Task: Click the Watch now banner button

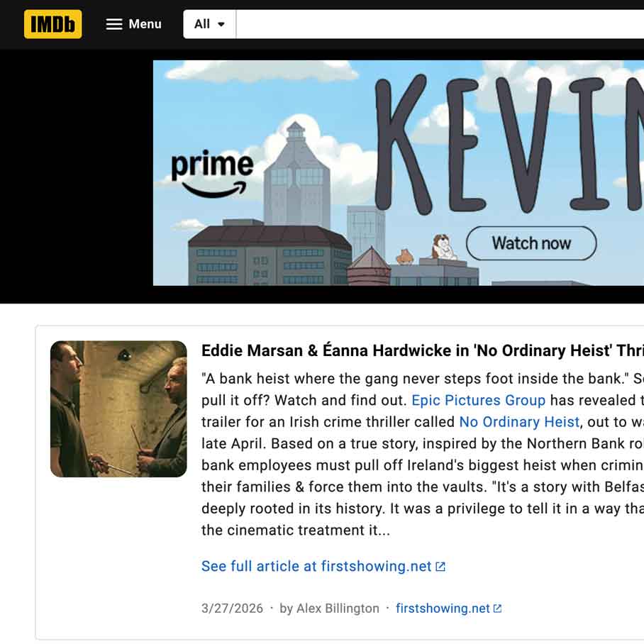Action: point(531,243)
